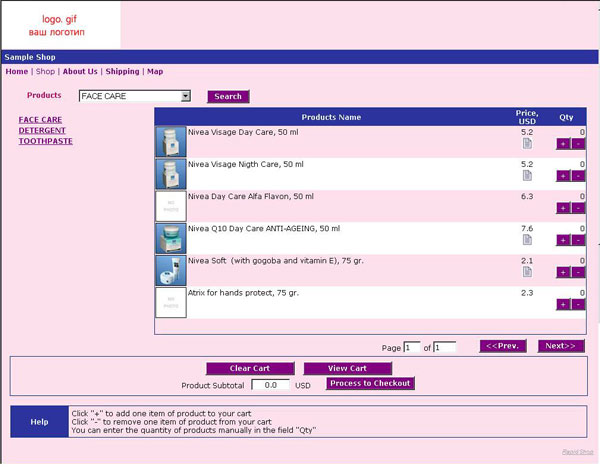Screen dimensions: 600x476
Task: Remove one Nivea Soft with minus button
Action: coord(578,272)
